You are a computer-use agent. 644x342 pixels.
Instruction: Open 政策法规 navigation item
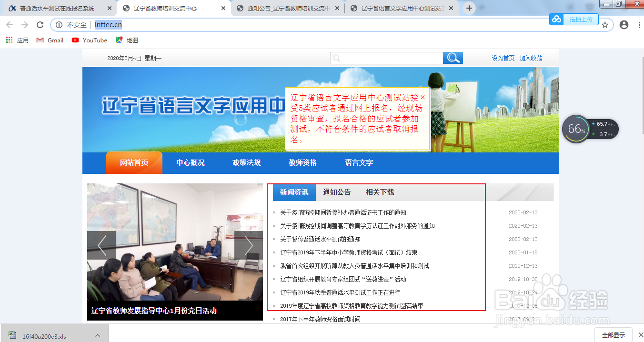coord(247,162)
